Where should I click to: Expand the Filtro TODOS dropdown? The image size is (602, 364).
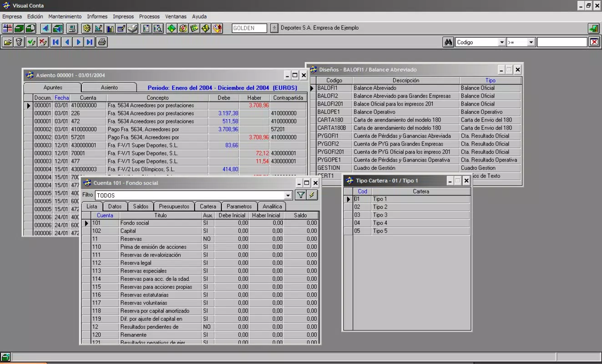pos(288,195)
